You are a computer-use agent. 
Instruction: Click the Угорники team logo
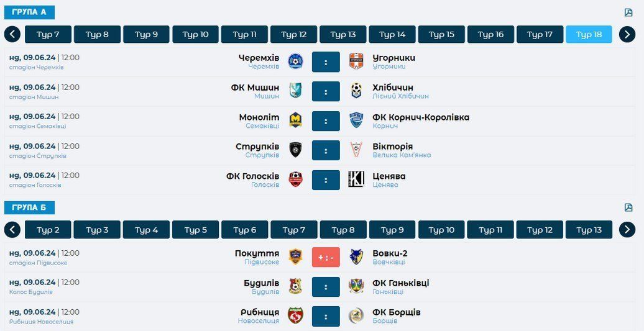(356, 61)
